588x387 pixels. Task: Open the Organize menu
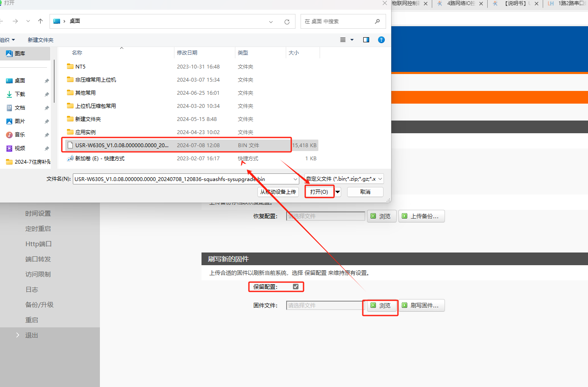pyautogui.click(x=7, y=40)
